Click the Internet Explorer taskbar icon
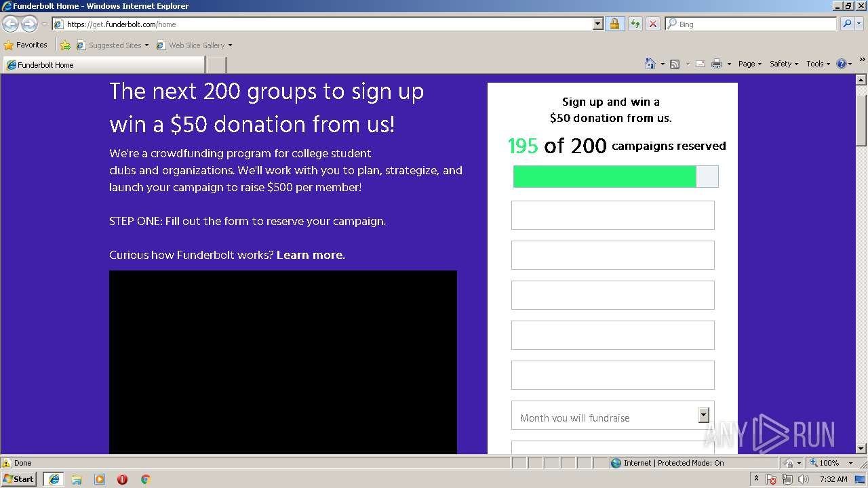Viewport: 868px width, 488px height. (x=54, y=479)
